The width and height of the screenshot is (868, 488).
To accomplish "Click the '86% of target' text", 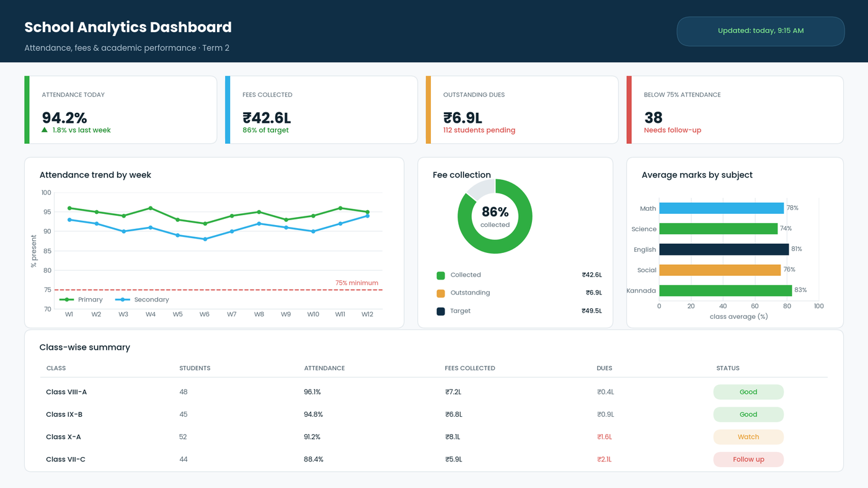I will 265,130.
